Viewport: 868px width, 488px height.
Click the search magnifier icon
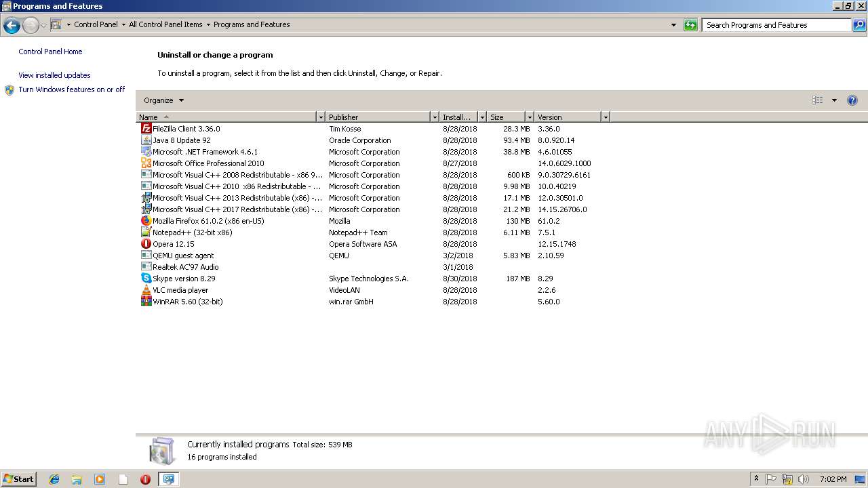859,25
